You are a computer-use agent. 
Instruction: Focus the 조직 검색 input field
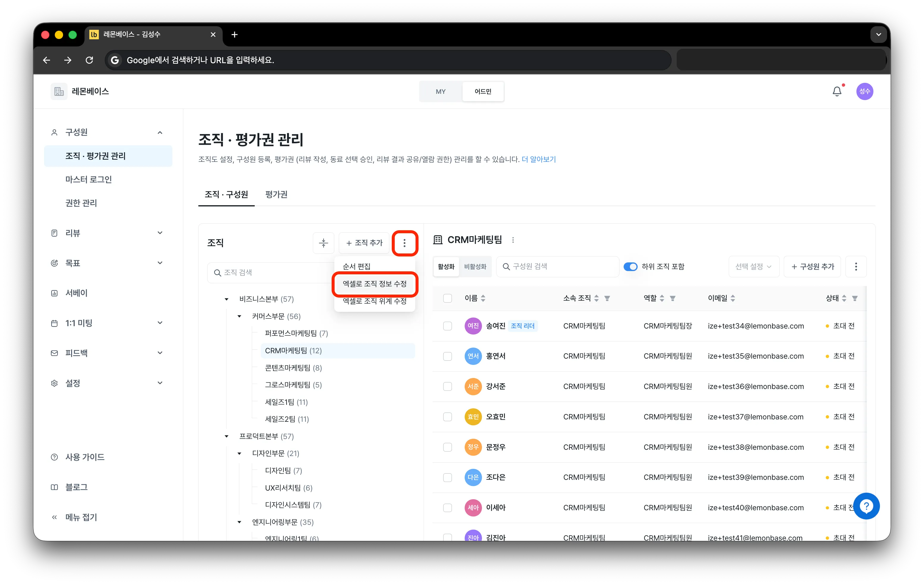pos(270,273)
